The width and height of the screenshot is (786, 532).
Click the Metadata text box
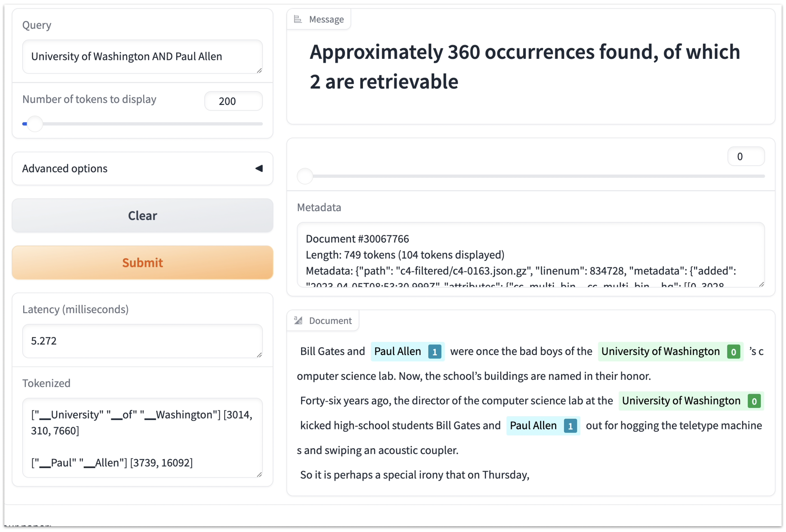pos(530,255)
